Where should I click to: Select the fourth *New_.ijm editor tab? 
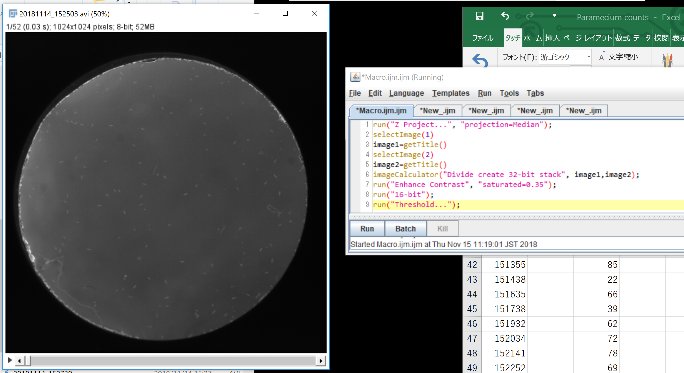[x=584, y=111]
